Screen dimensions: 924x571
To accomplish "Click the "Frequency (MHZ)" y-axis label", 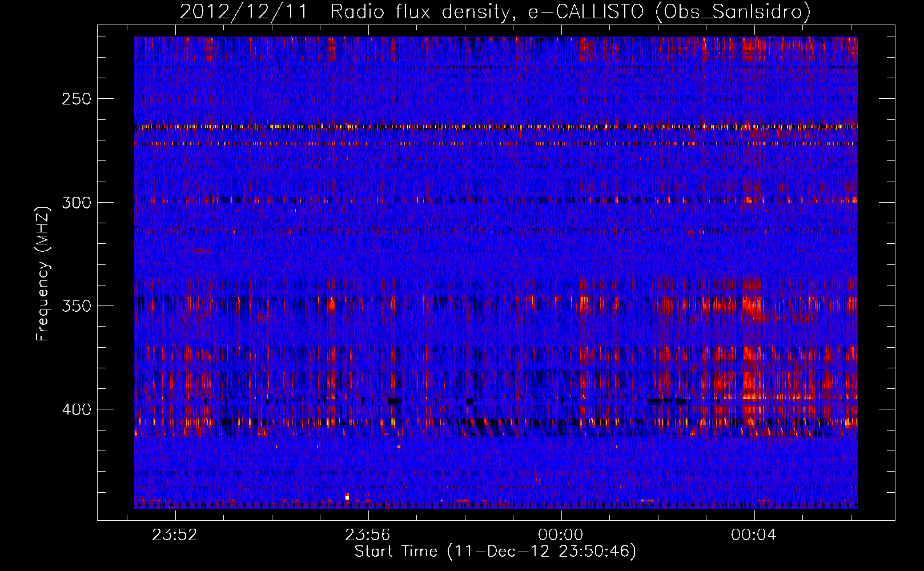I will (43, 274).
